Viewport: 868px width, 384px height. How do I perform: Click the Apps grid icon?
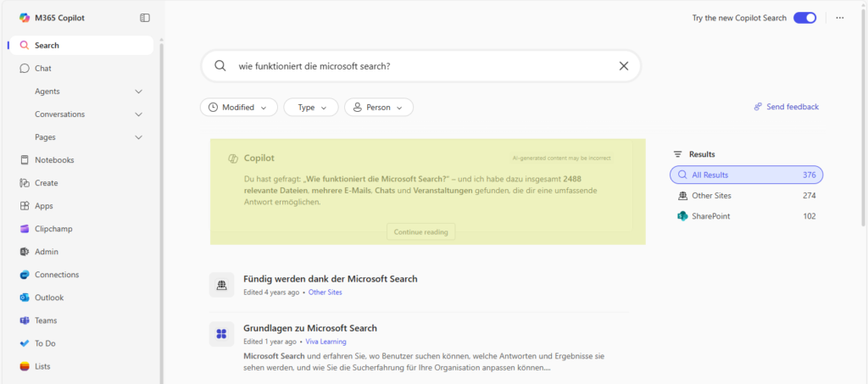pyautogui.click(x=25, y=206)
